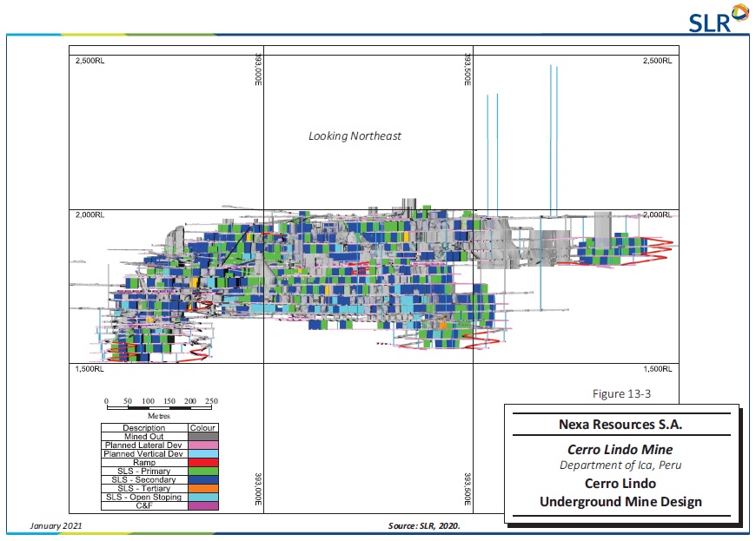Click the Looking Northeast view label
The width and height of the screenshot is (756, 541).
coord(355,136)
